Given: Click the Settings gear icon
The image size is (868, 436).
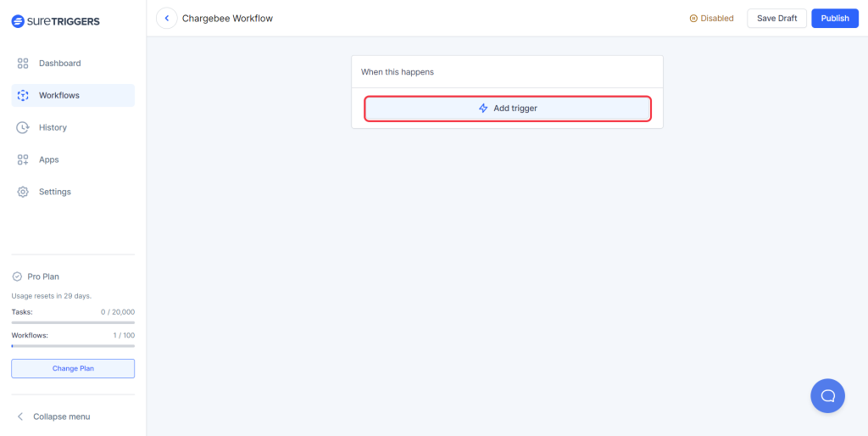Looking at the screenshot, I should pyautogui.click(x=23, y=193).
